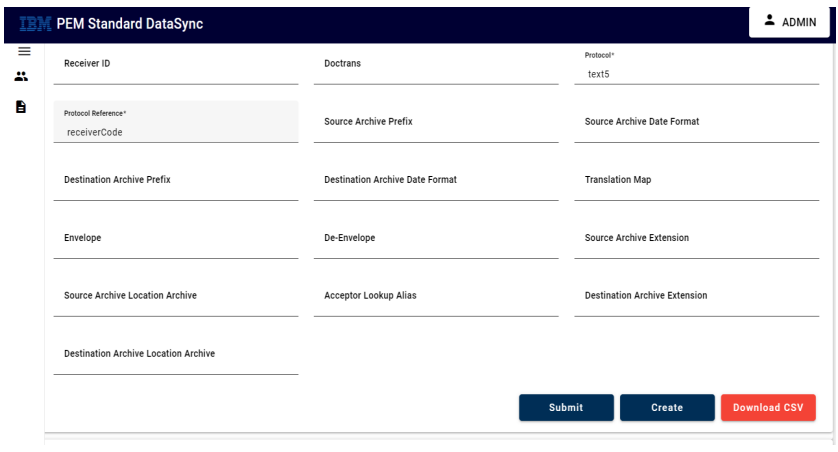Select the Protocol Reference field with receiverCode

pos(176,122)
